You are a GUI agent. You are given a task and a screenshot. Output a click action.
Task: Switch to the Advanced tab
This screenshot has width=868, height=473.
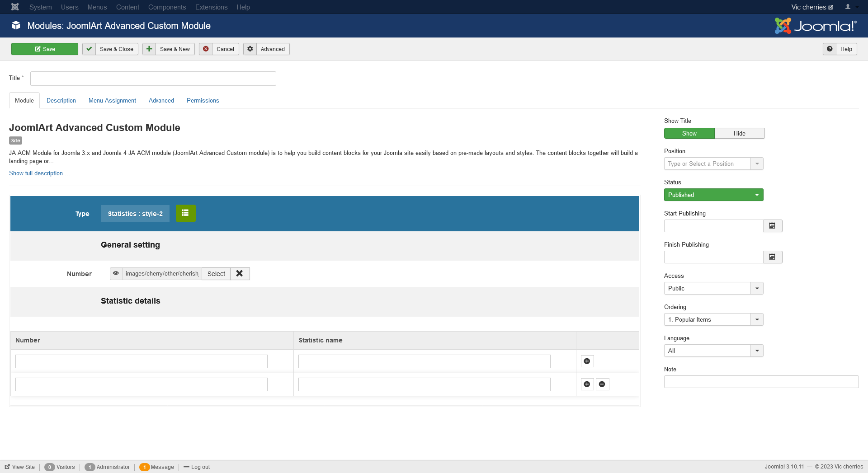tap(161, 100)
